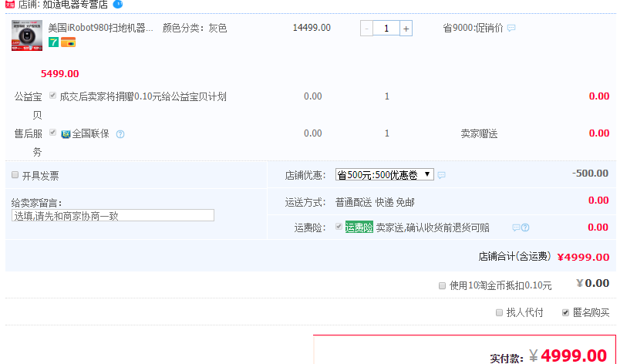Viewport: 637px width, 364px height.
Task: Toggle the 公益宝贝 donation checkbox
Action: coord(52,95)
